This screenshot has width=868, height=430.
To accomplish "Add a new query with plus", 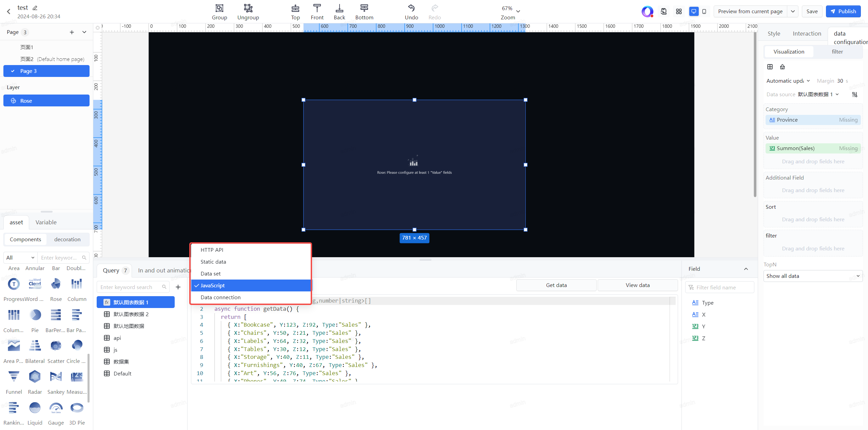I will point(178,287).
